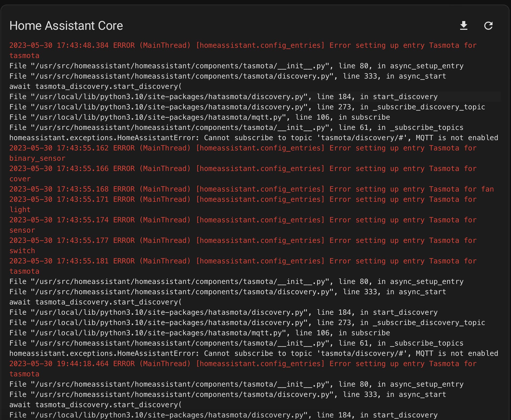Click the red word switch
Image resolution: width=511 pixels, height=420 pixels.
pyautogui.click(x=22, y=251)
